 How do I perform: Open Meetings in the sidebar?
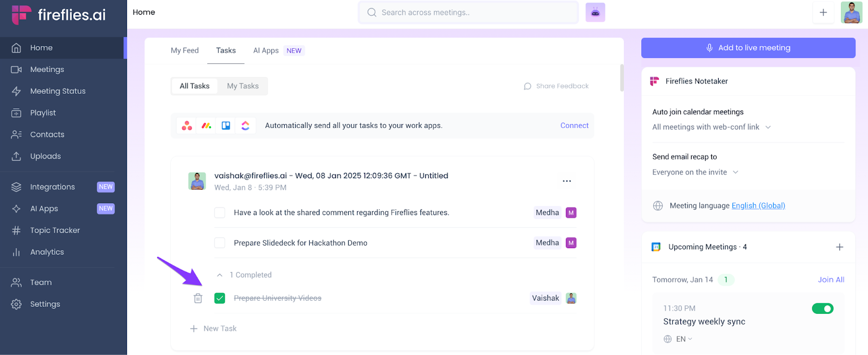[63, 69]
